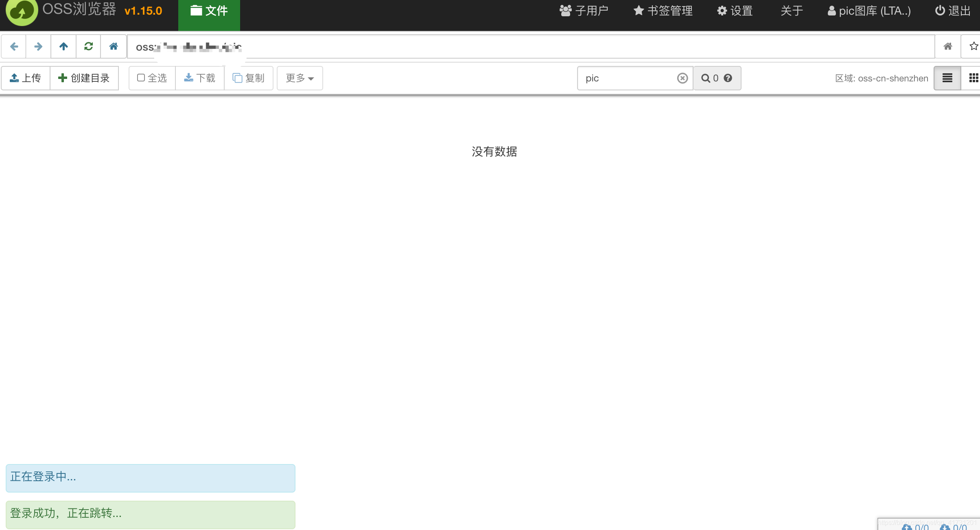Screen dimensions: 980x530
Task: Go up one directory level
Action: (x=63, y=46)
